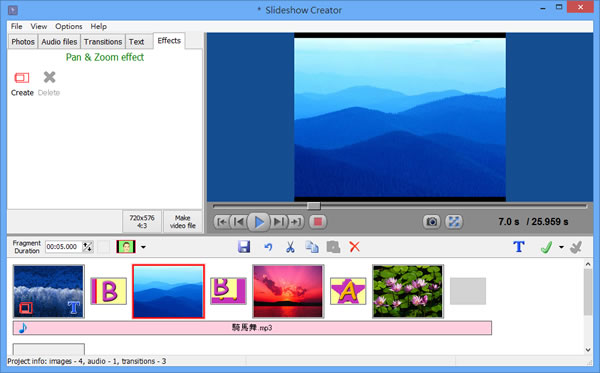
Task: Click the Make video file button
Action: click(183, 222)
